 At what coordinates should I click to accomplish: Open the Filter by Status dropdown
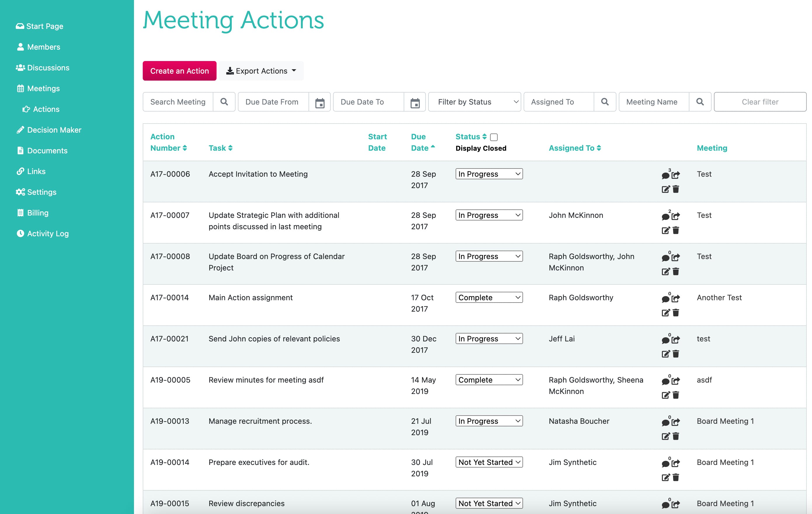475,102
